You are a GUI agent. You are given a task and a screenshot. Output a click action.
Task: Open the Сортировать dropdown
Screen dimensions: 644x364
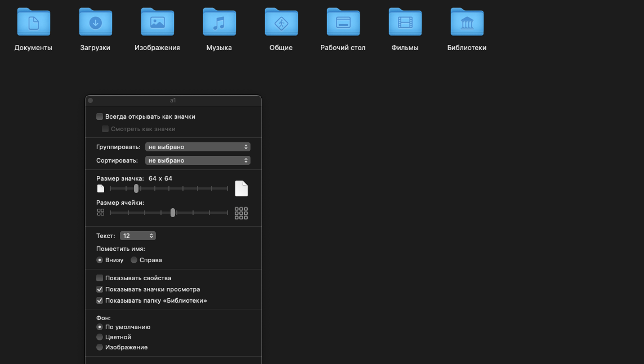[198, 160]
